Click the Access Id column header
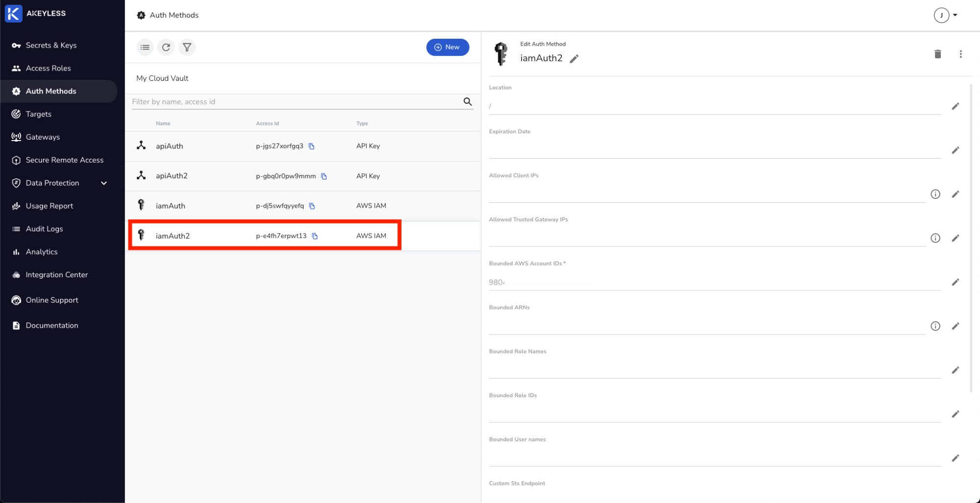 tap(267, 123)
